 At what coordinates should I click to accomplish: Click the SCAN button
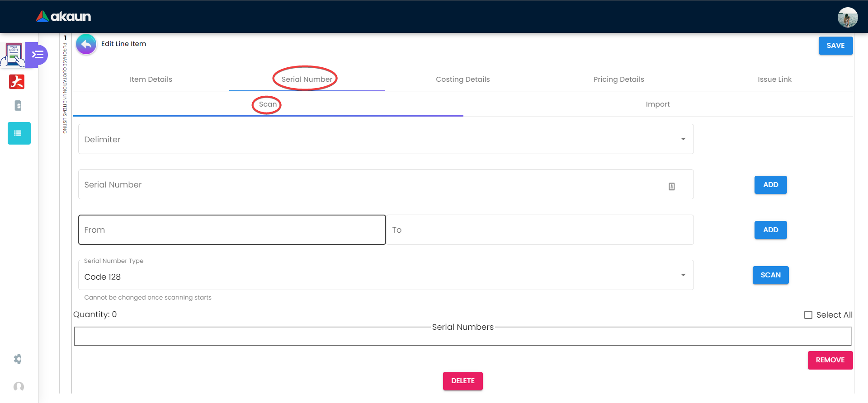tap(771, 275)
